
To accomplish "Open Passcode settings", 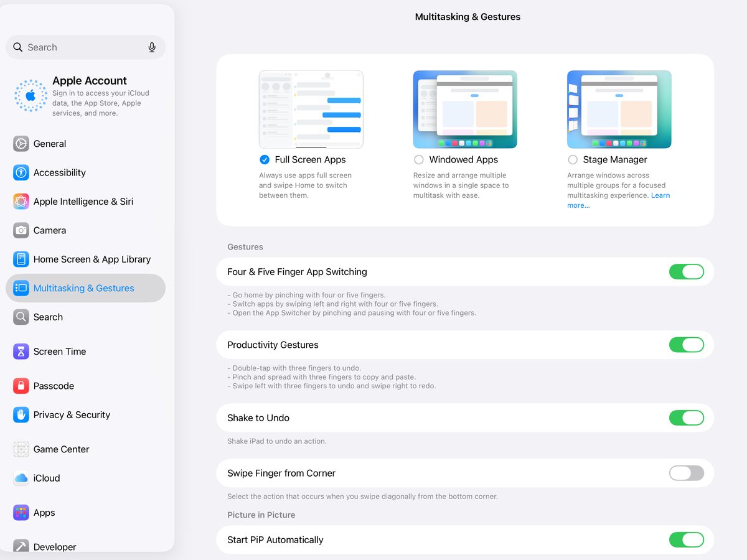I will [86, 386].
